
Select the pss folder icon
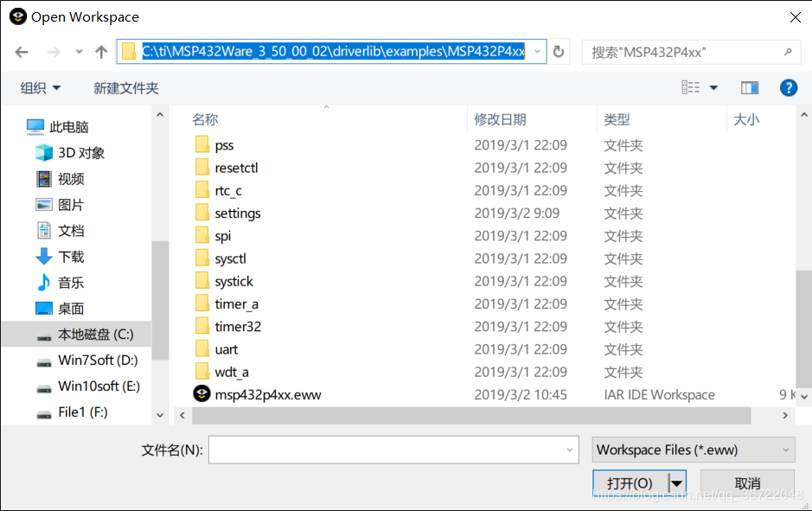[202, 144]
